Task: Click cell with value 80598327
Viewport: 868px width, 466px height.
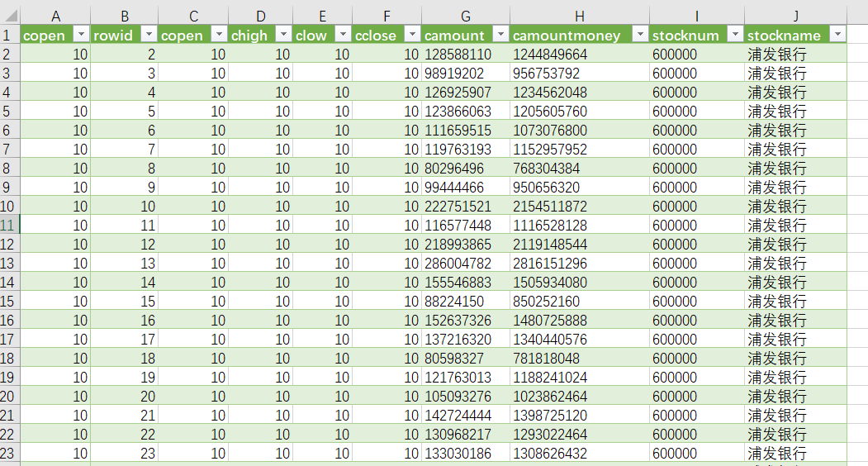Action: click(466, 358)
